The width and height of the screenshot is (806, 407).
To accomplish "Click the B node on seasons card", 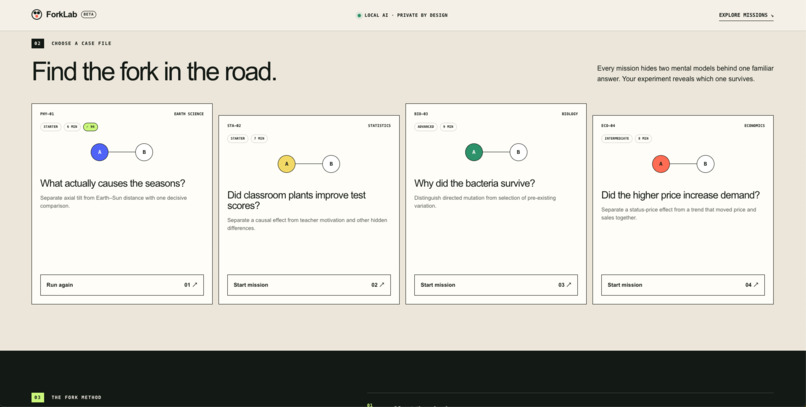I will 144,152.
